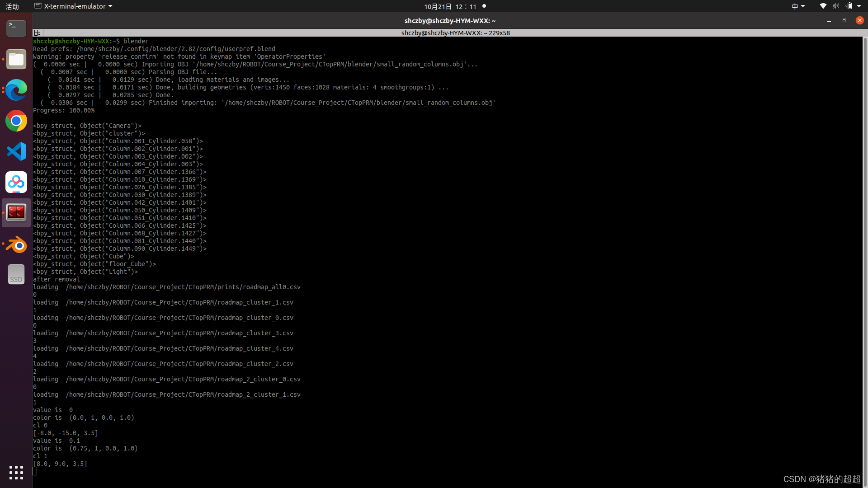Click volume speaker indicator

(x=835, y=6)
